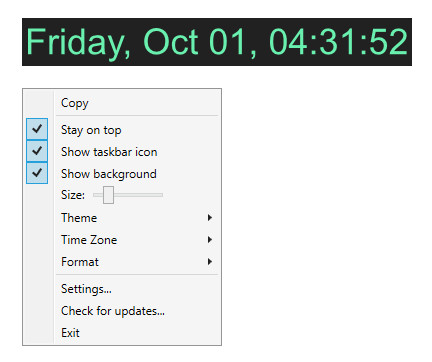Image resolution: width=432 pixels, height=362 pixels.
Task: Click the Show background text label
Action: [x=109, y=174]
